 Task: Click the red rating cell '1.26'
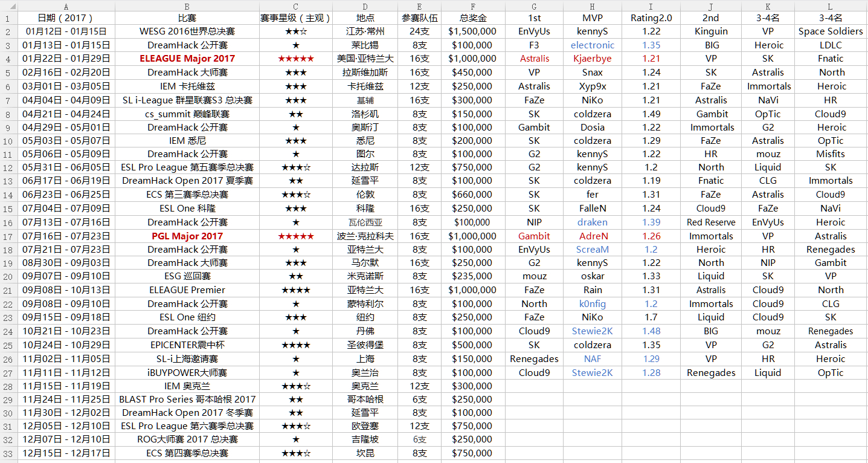click(x=651, y=236)
